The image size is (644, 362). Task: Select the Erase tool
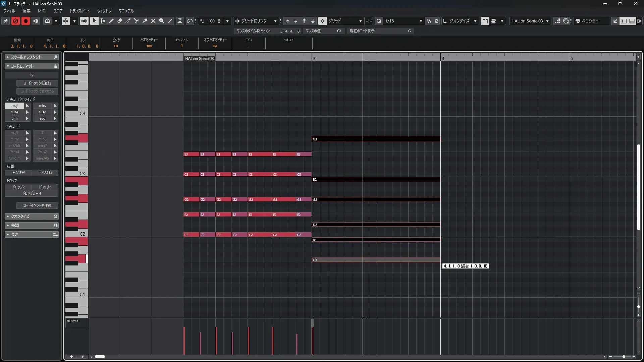[120, 21]
